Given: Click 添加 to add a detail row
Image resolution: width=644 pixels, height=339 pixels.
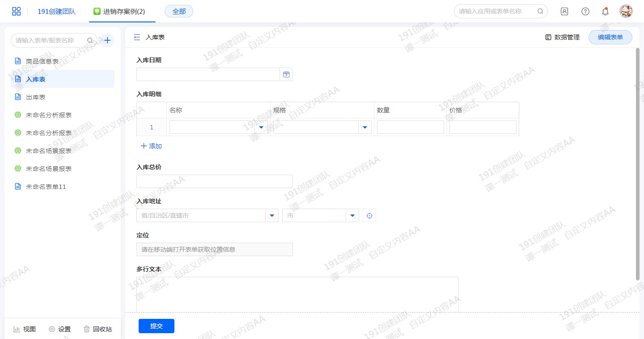Looking at the screenshot, I should (x=151, y=146).
